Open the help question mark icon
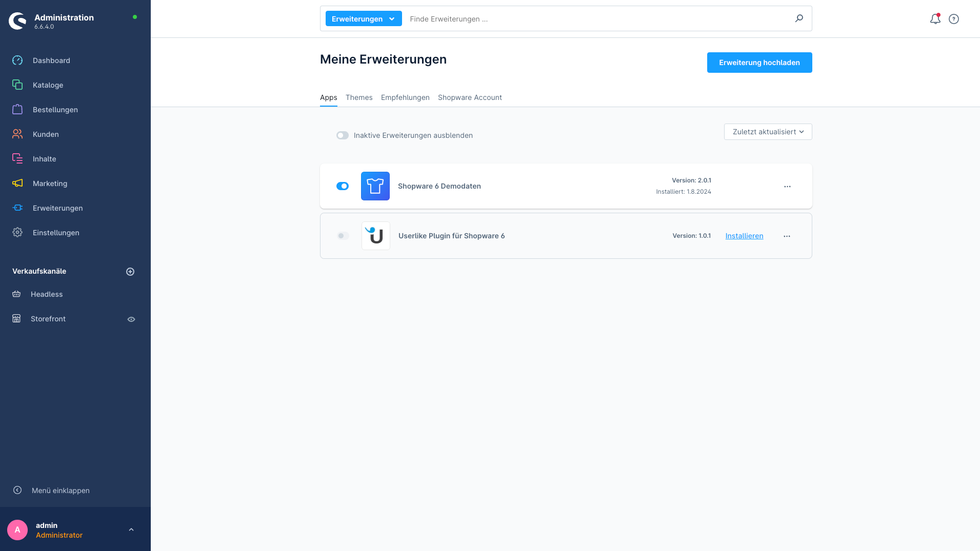 click(954, 19)
